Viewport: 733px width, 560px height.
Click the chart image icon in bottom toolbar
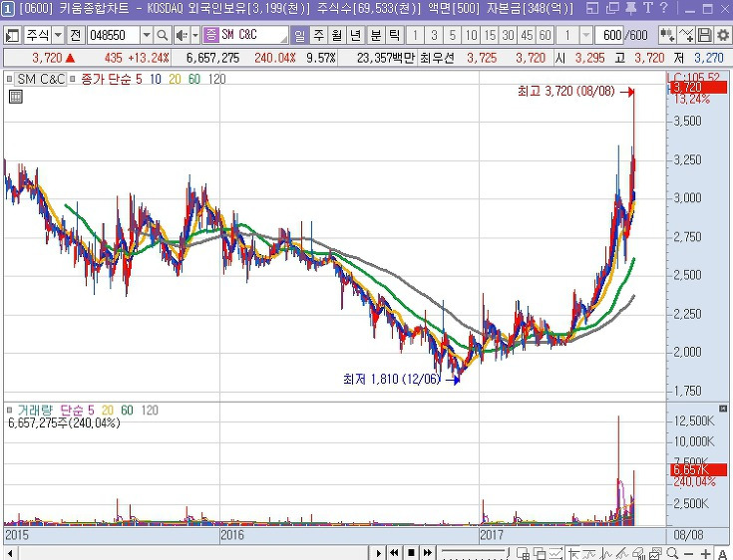(x=655, y=553)
